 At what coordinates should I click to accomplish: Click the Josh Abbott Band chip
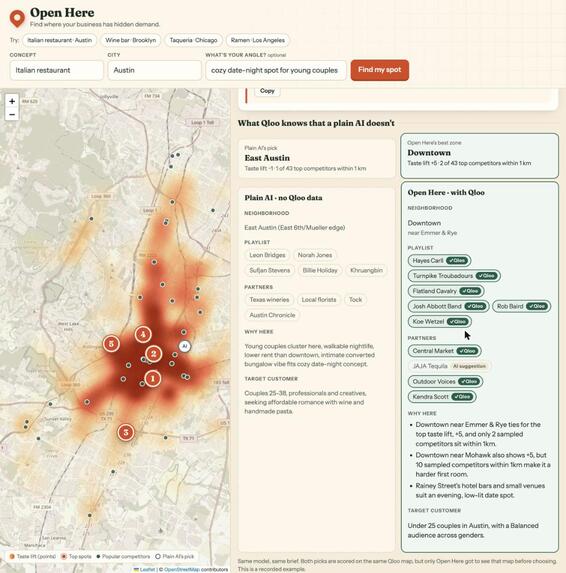pos(448,306)
